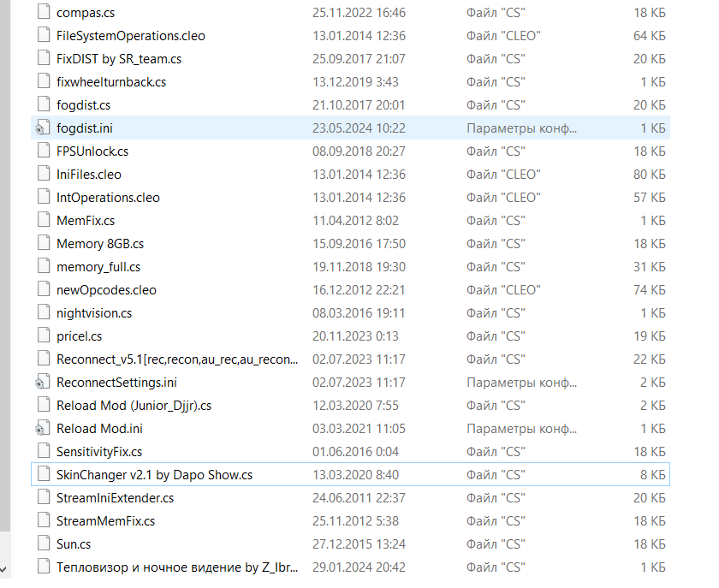The image size is (719, 588).
Task: Select the Тепловизор и ночное видение file
Action: coord(176,567)
